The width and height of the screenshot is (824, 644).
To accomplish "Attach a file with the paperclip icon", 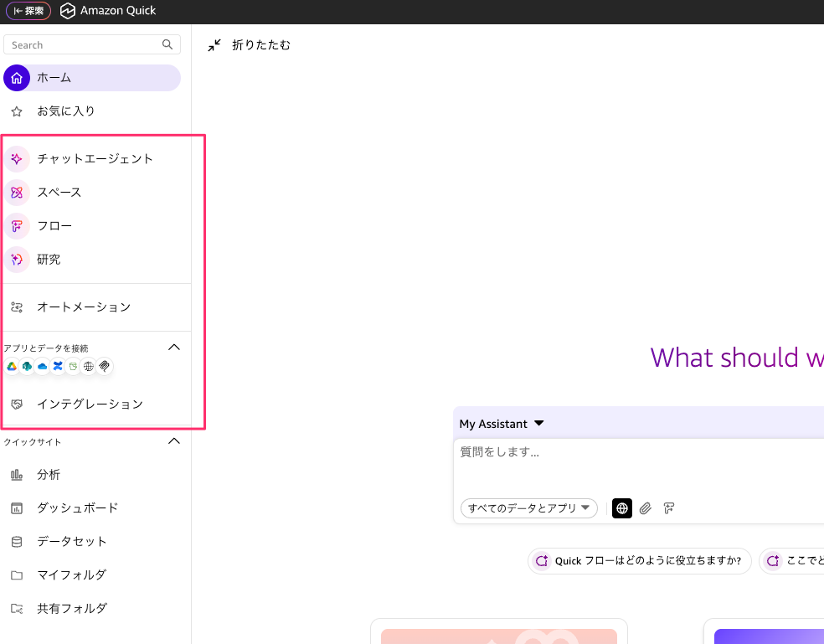I will [646, 508].
